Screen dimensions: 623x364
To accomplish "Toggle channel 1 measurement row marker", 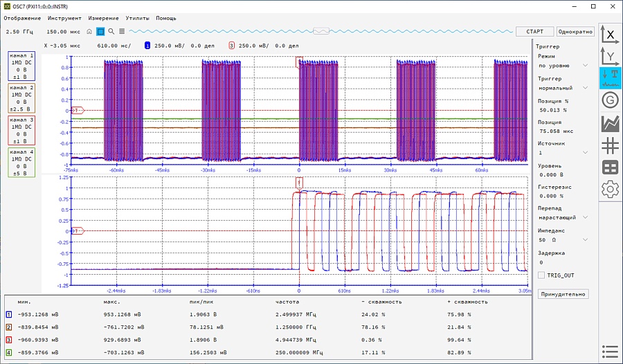I will (8, 313).
